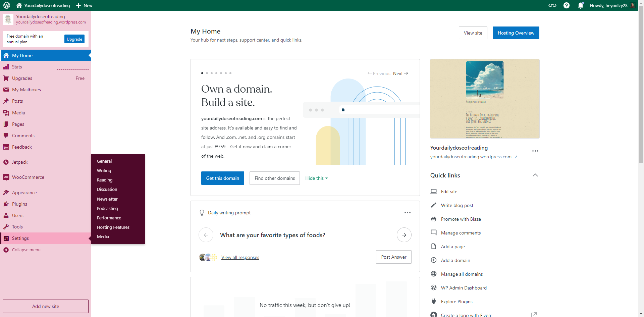Viewport: 644px width, 317px height.
Task: Open site card three-dots menu
Action: pos(535,151)
